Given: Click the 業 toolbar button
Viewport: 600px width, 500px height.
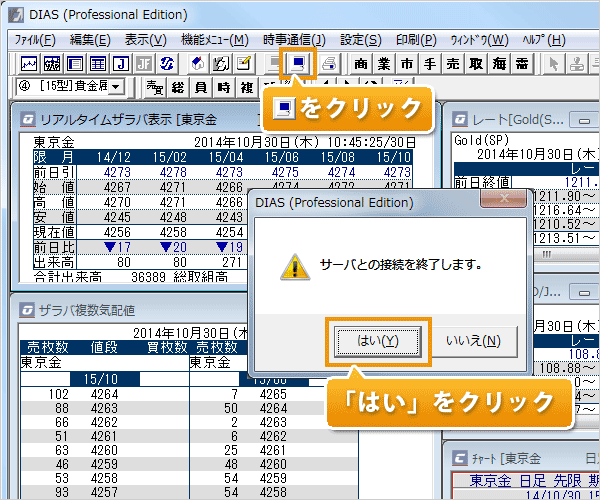Looking at the screenshot, I should (384, 63).
